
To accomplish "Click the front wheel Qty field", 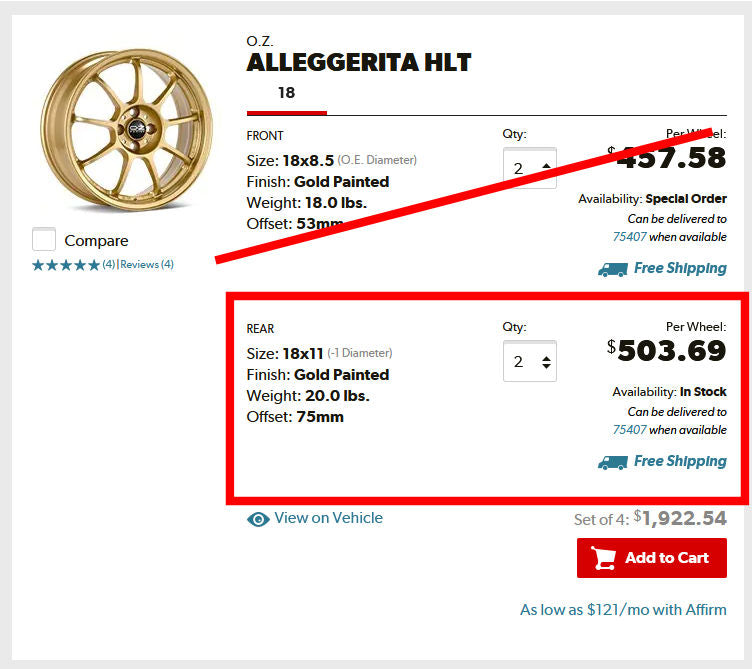I will 520,168.
